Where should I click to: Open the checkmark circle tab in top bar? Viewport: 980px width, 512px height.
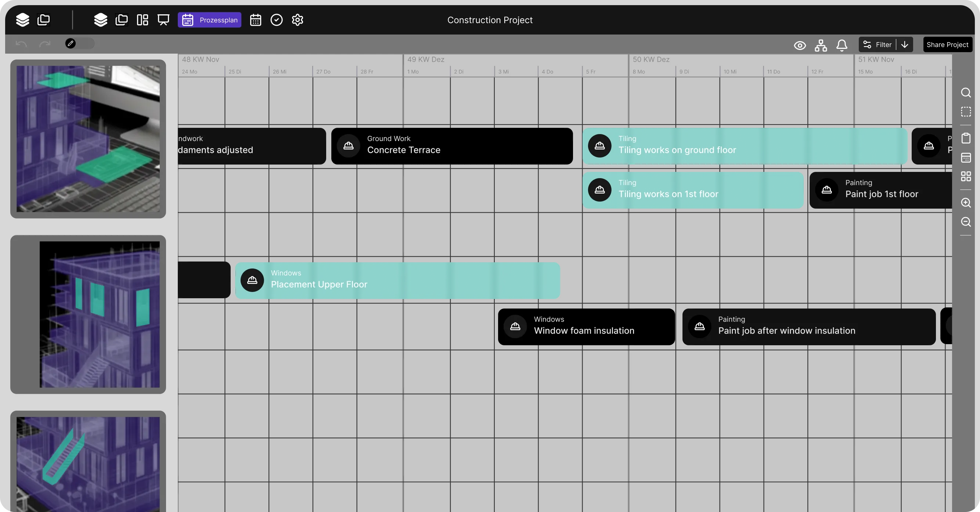(x=276, y=20)
